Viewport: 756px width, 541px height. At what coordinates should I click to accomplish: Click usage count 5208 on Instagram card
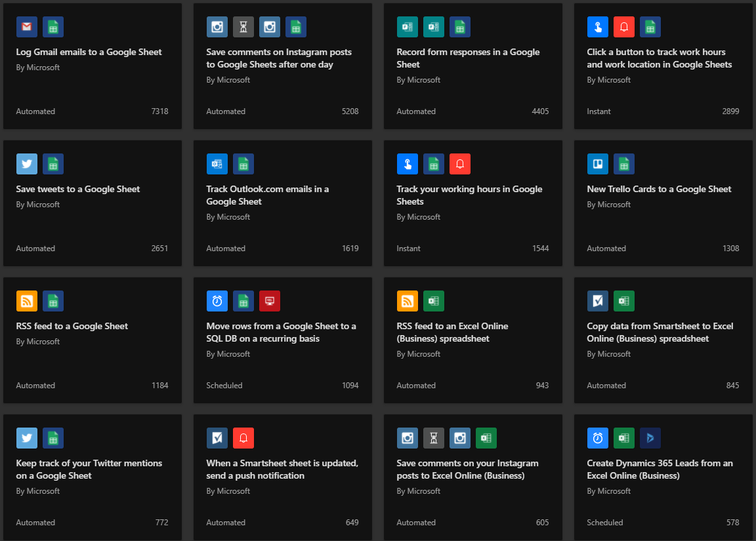tap(350, 111)
